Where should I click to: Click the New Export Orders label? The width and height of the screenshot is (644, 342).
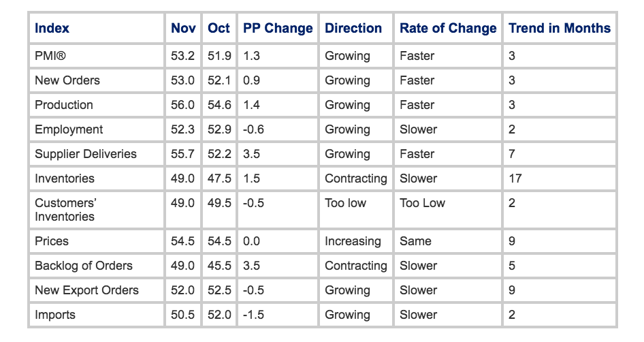coord(86,290)
